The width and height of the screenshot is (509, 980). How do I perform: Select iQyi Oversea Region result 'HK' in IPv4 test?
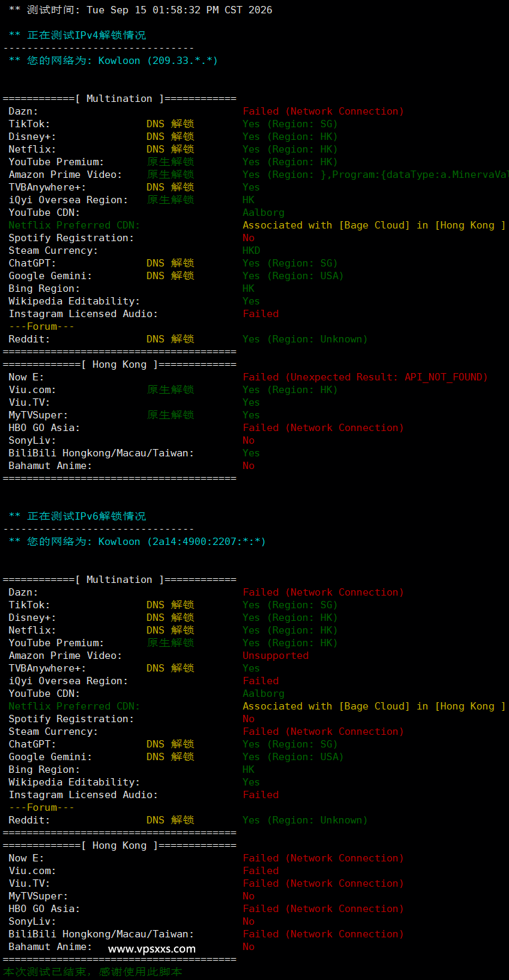tap(249, 200)
